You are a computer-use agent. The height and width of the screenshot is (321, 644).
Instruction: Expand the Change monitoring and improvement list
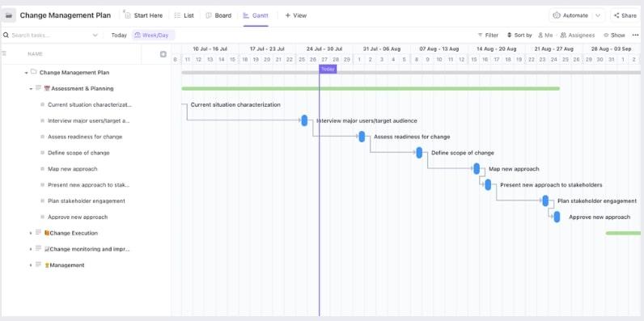(31, 249)
